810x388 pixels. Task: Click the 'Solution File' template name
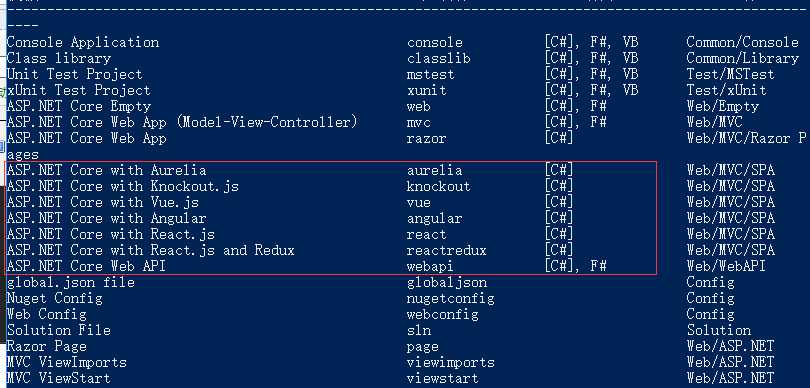(x=58, y=331)
